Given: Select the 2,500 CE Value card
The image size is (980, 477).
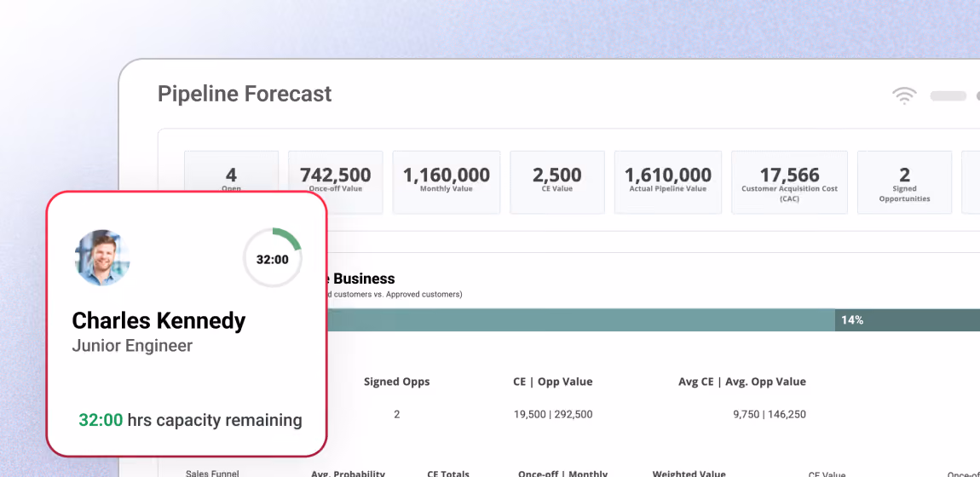Looking at the screenshot, I should coord(556,182).
